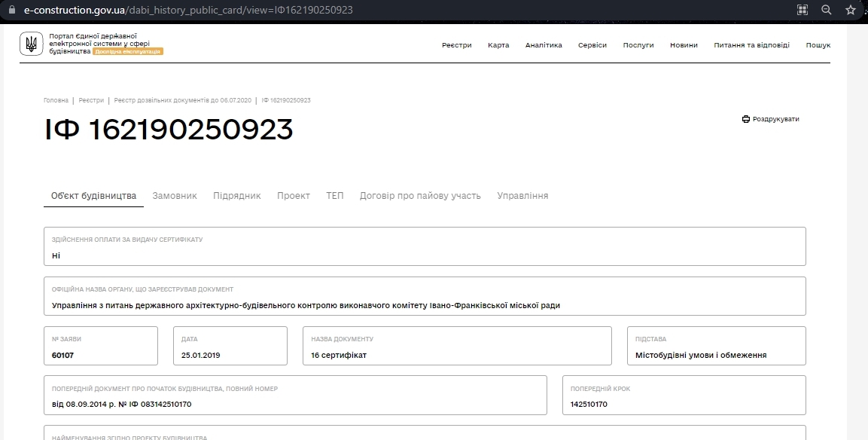Image resolution: width=868 pixels, height=440 pixels.
Task: Switch to the Підрядник tab
Action: [x=237, y=196]
